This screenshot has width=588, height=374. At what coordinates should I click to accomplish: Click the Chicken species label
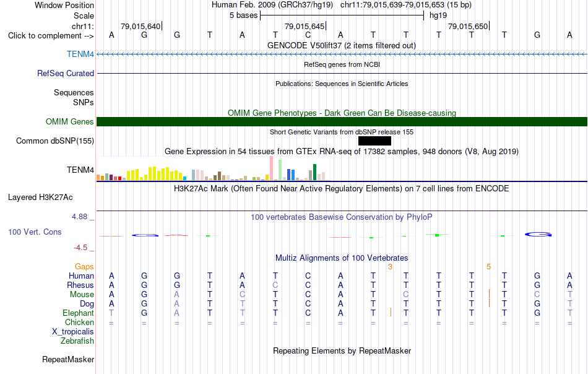[79, 322]
